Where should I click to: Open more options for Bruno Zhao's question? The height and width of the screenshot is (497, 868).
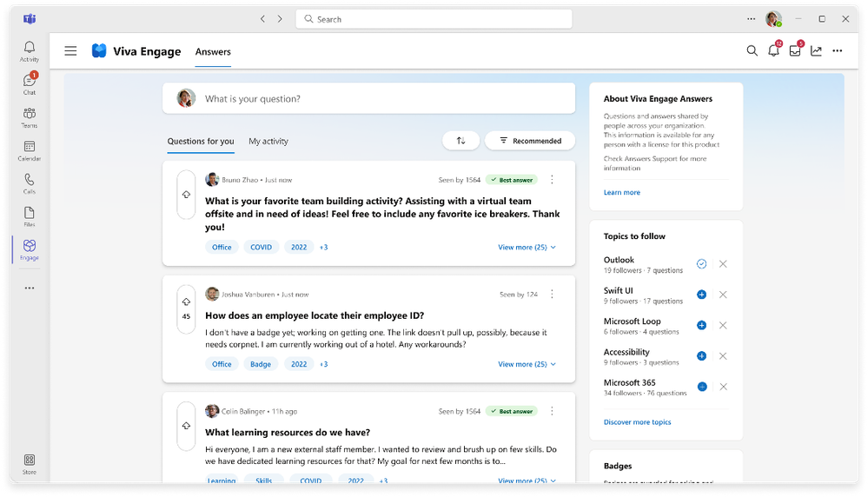coord(552,179)
